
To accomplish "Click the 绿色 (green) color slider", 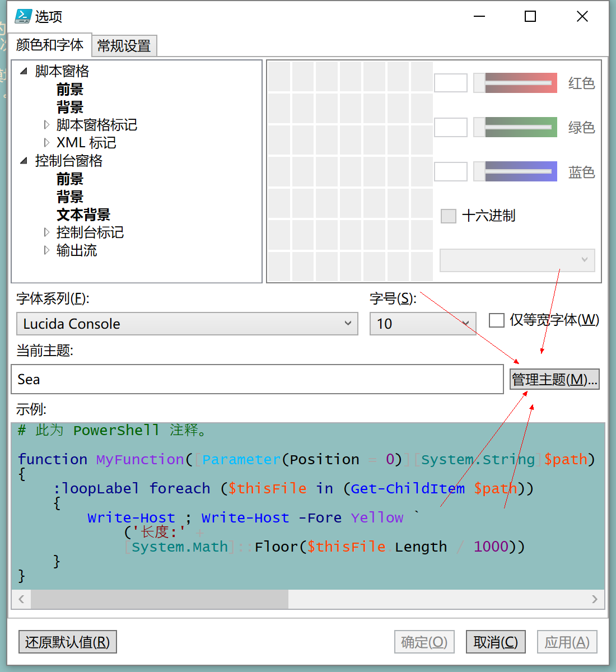I will pos(515,127).
